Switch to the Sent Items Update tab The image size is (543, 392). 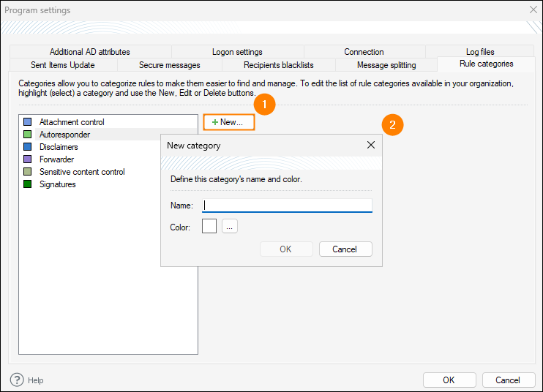point(62,65)
